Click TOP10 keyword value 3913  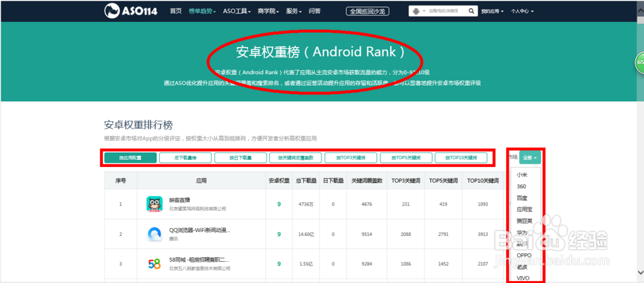pyautogui.click(x=482, y=234)
